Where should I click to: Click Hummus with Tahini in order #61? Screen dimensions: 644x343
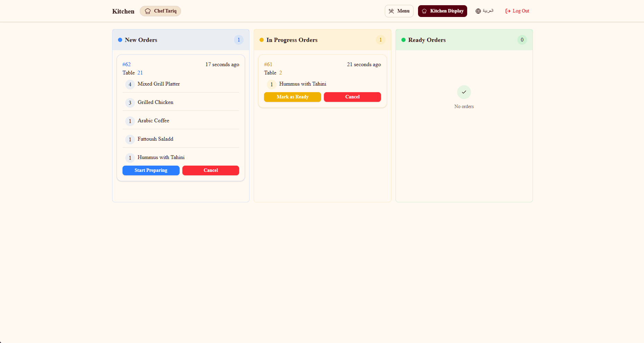[303, 84]
